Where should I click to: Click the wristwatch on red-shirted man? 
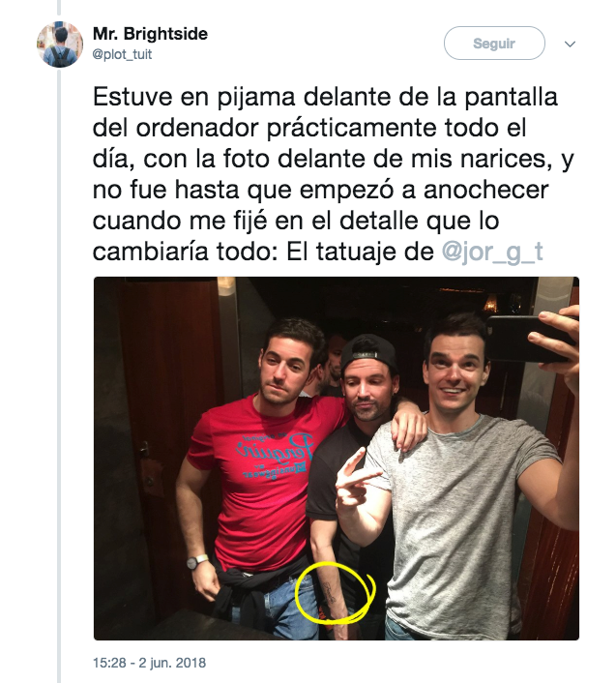click(196, 561)
